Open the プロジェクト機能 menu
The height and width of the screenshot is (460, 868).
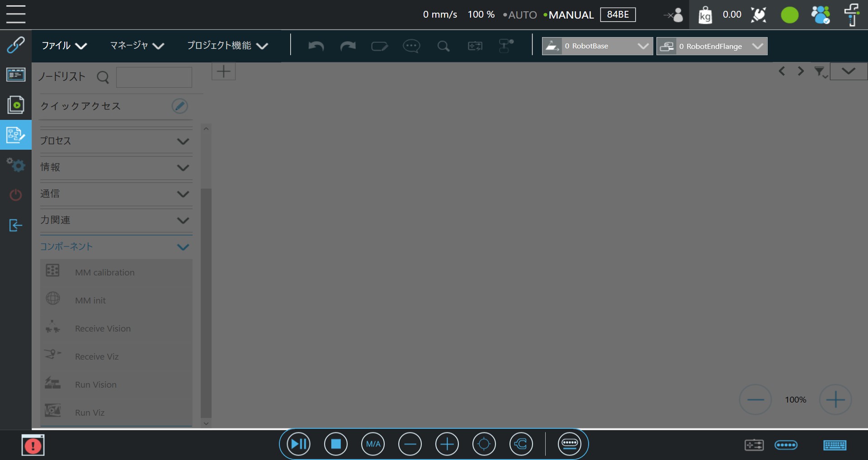(227, 46)
